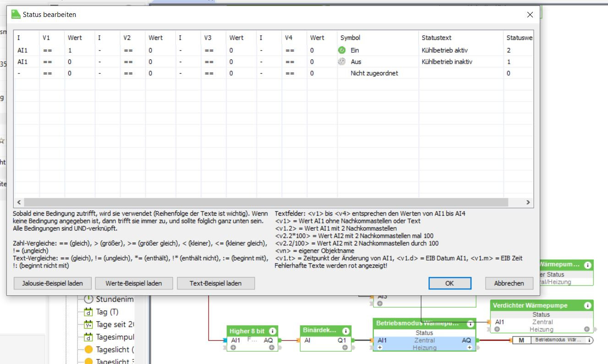Viewport: 608px width, 364px height.
Task: Click the calendar icon beside Tag (T)
Action: [x=88, y=312]
